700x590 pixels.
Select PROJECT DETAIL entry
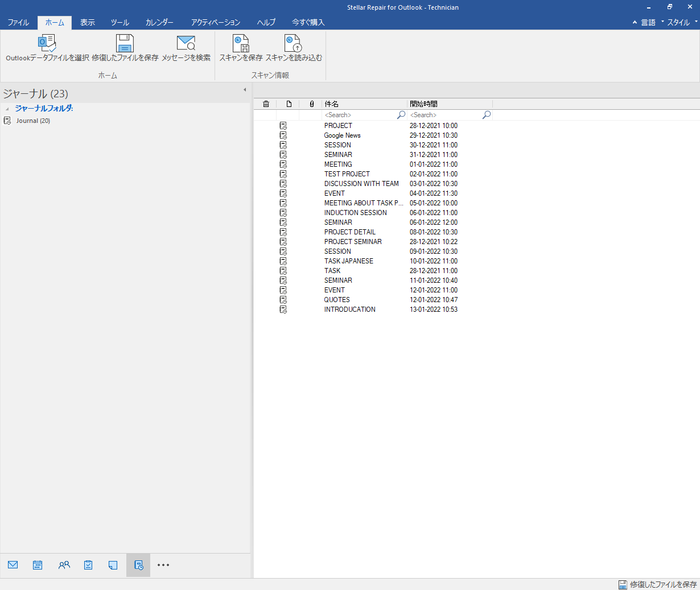tap(350, 232)
